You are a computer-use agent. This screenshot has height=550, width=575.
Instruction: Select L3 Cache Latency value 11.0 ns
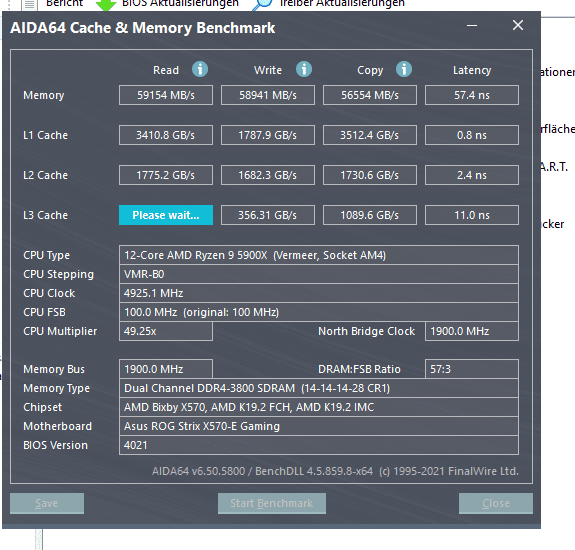click(x=472, y=215)
